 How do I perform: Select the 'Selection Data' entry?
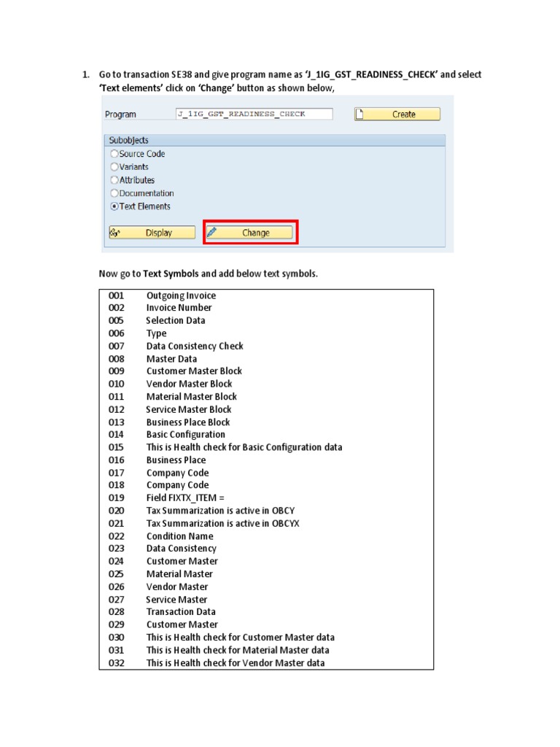tap(176, 321)
